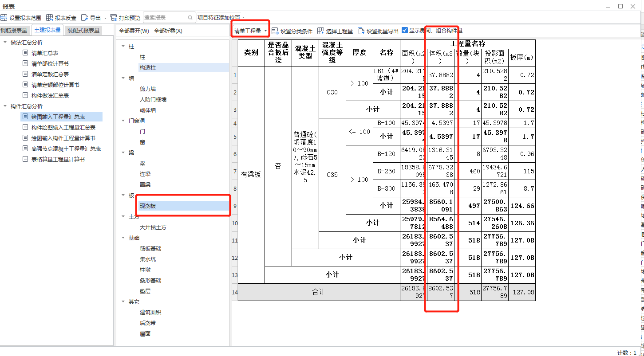
Task: Click the 合计 total row label
Action: [x=319, y=292]
